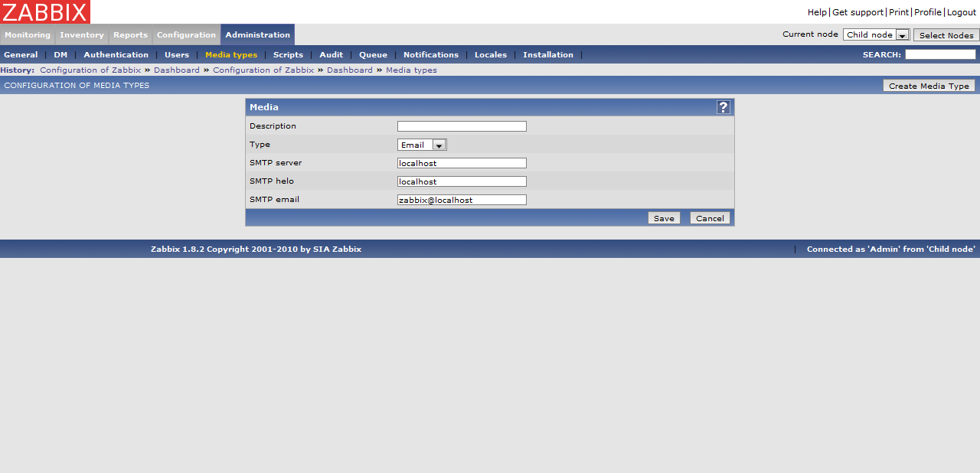980x473 pixels.
Task: Click the search box in the submenu bar
Action: click(x=939, y=54)
